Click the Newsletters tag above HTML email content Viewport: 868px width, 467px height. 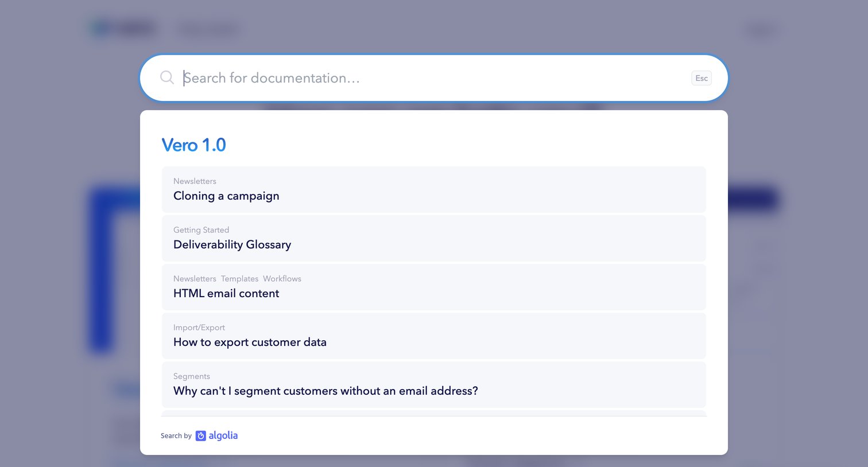pos(195,279)
